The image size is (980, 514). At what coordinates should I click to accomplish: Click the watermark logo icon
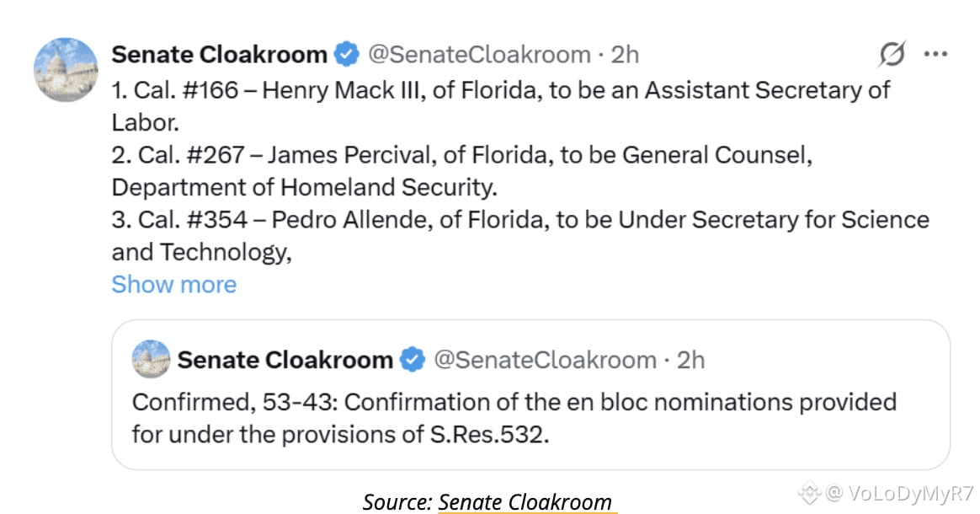809,491
